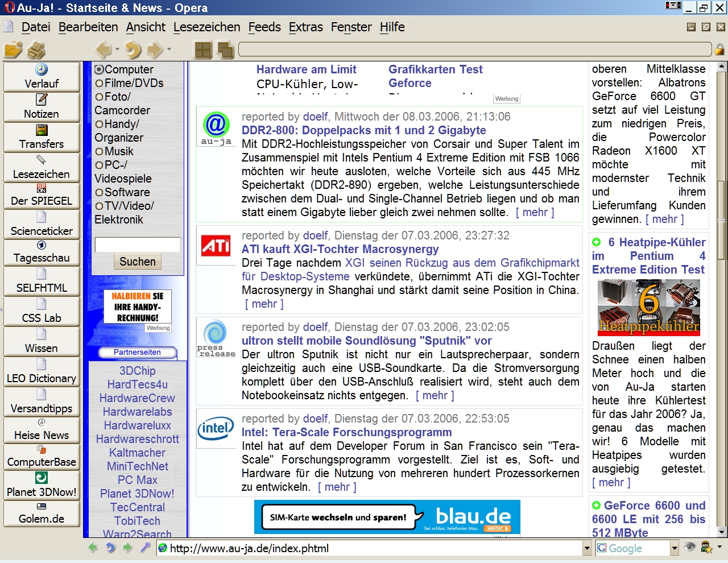Select the Filme/DVDs radio button
This screenshot has width=728, height=563.
coord(99,83)
